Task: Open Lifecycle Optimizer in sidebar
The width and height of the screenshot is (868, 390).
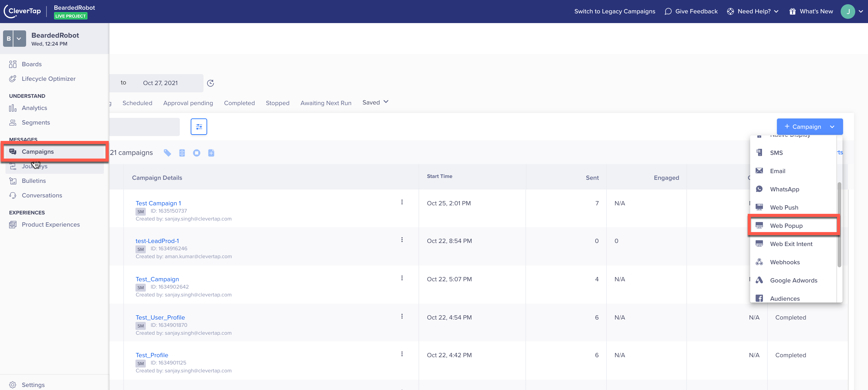Action: (49, 79)
